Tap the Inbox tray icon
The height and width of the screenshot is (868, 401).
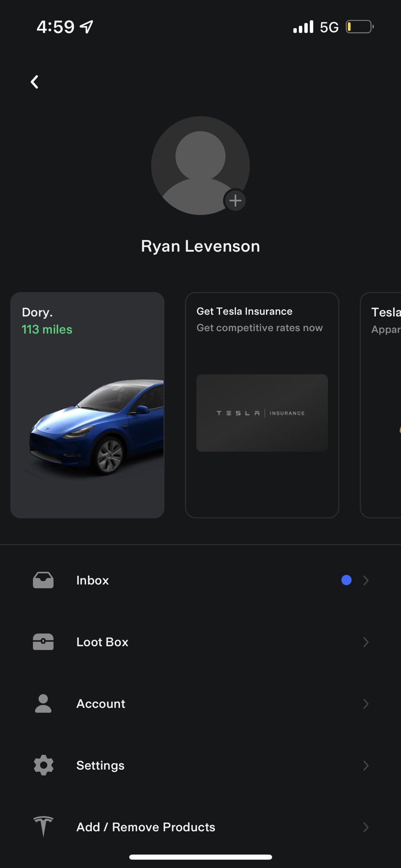click(x=43, y=580)
